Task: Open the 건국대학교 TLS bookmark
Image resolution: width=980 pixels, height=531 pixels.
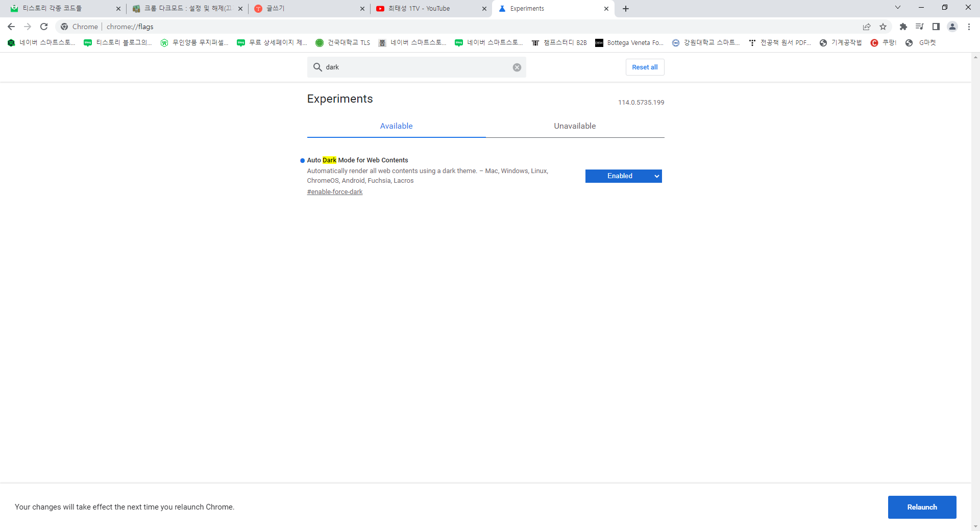Action: 343,43
